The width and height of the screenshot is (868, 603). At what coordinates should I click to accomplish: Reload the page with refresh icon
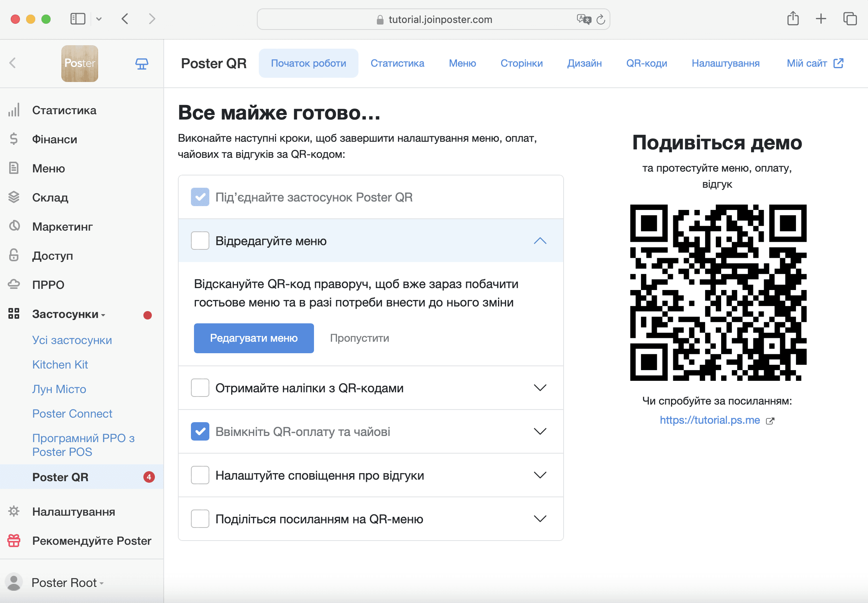(601, 19)
